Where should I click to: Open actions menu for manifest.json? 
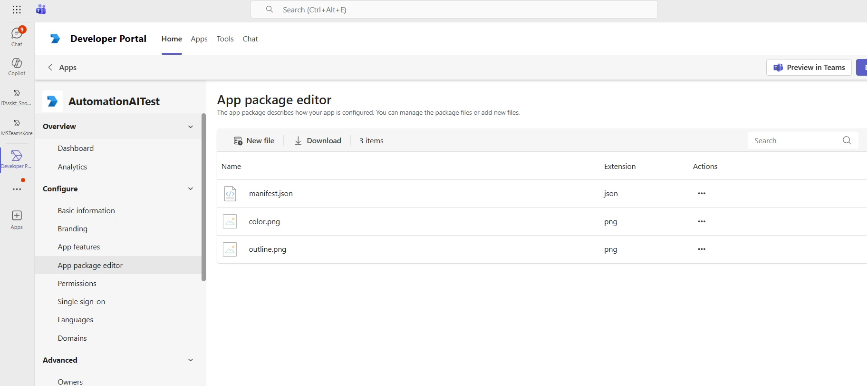click(702, 193)
